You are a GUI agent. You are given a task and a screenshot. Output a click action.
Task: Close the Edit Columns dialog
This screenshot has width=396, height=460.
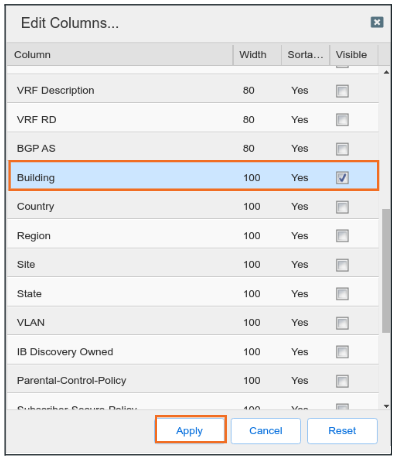click(x=377, y=22)
